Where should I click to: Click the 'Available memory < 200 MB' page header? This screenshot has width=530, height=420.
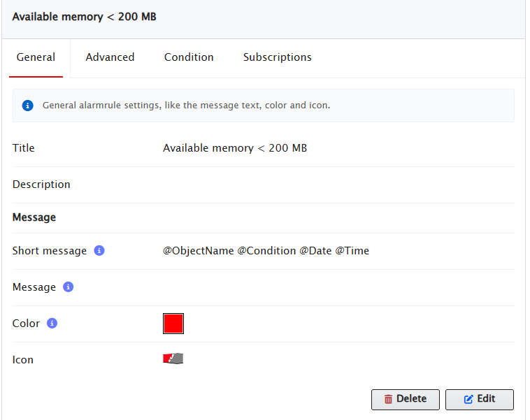pyautogui.click(x=84, y=17)
